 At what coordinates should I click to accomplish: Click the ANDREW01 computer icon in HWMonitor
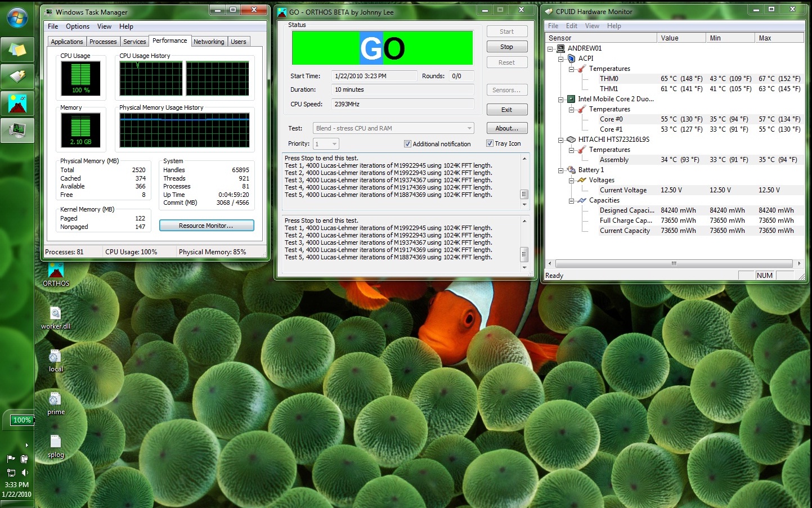pos(560,48)
